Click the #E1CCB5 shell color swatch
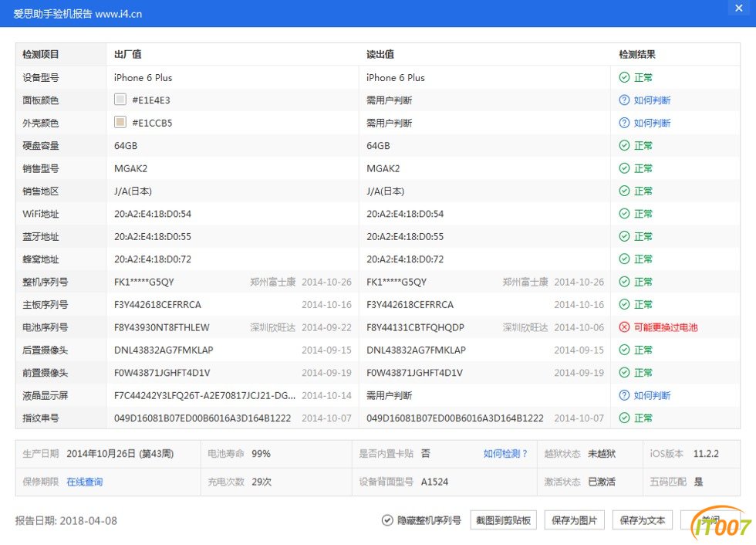 [120, 122]
